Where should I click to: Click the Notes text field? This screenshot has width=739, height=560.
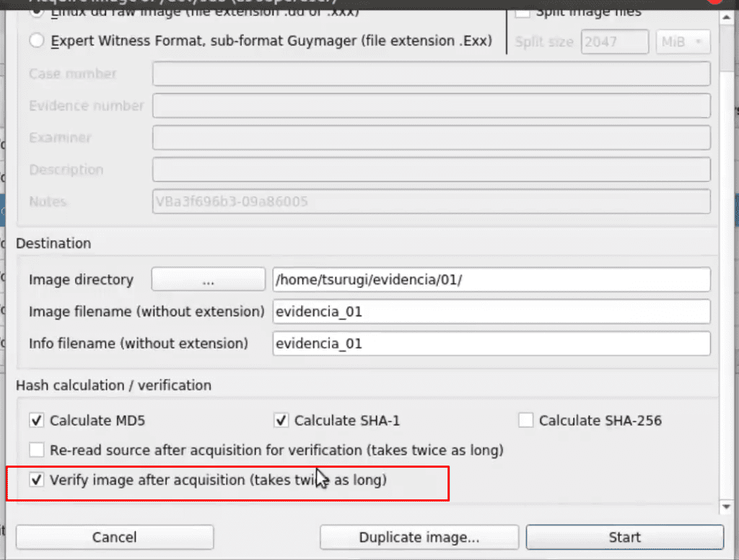432,201
